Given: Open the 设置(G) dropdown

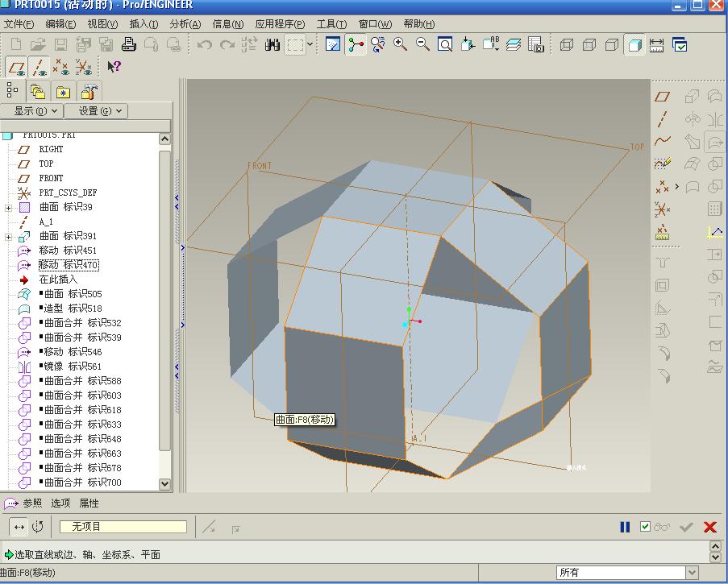Looking at the screenshot, I should [95, 111].
